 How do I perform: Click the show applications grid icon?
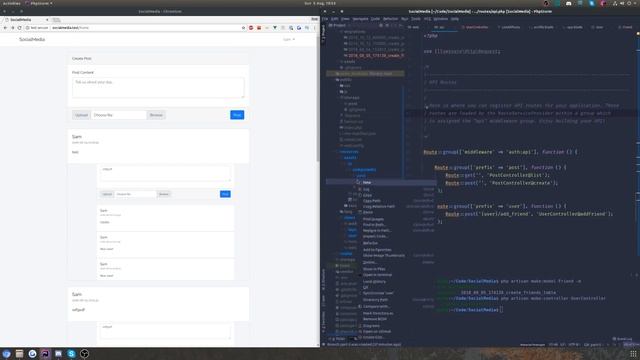(633, 354)
